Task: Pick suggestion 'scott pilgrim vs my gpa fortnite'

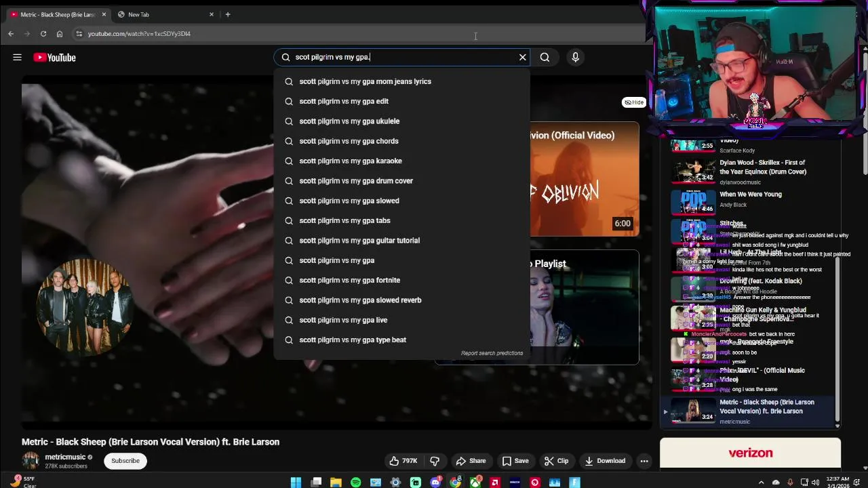Action: [x=401, y=280]
